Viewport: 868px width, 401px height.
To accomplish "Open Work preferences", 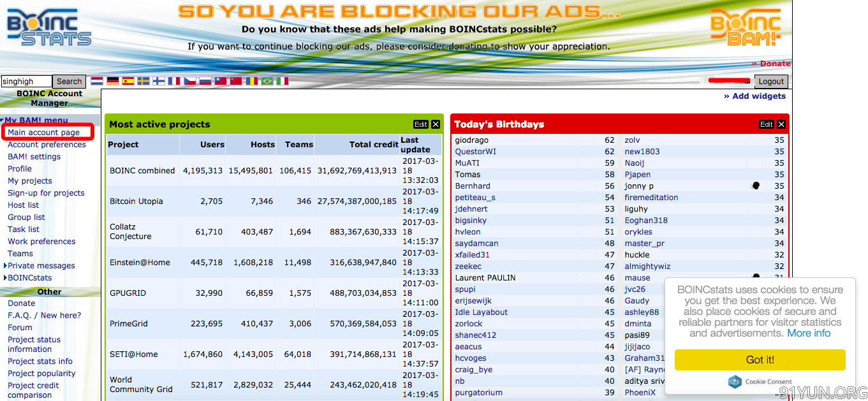I will tap(41, 242).
